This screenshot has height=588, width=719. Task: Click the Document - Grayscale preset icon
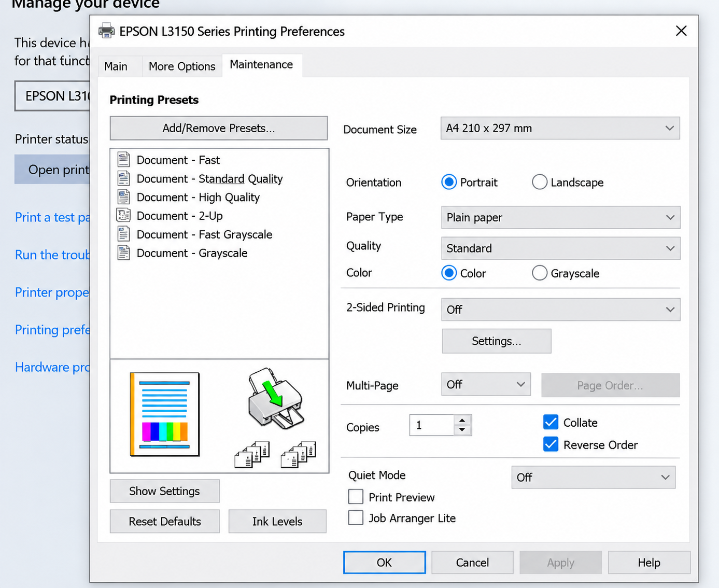(123, 253)
